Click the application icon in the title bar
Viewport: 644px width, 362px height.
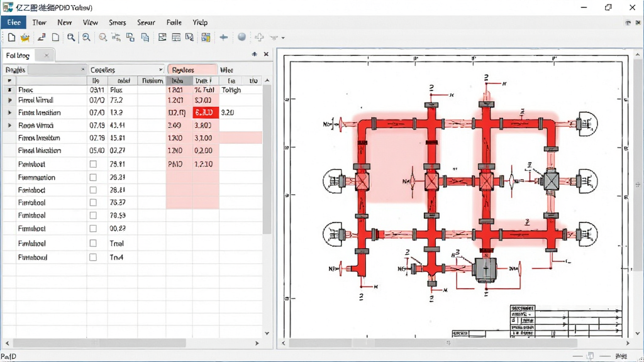pyautogui.click(x=8, y=7)
